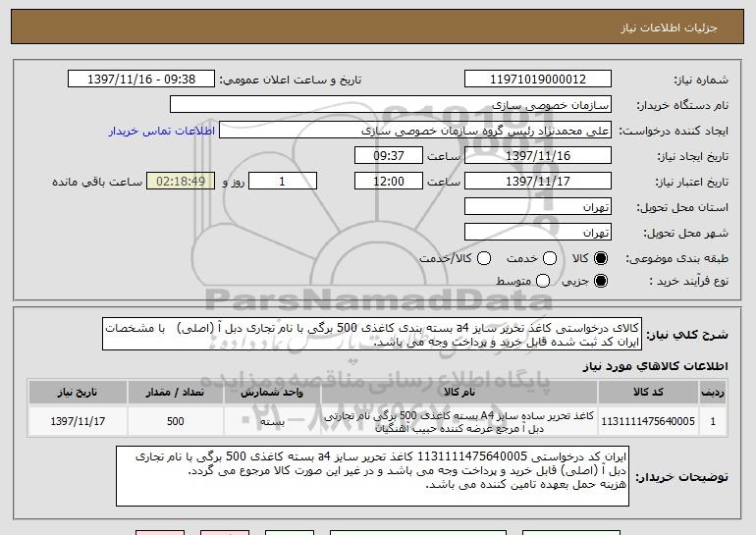Click the unit cell بسته
Viewport: 756px width, 535px height.
tap(272, 421)
